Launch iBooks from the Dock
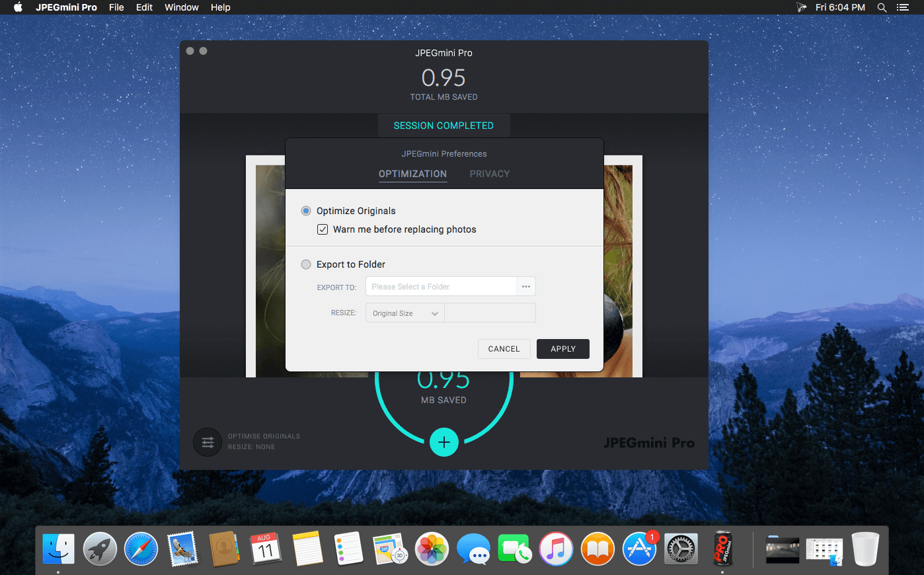 tap(597, 549)
